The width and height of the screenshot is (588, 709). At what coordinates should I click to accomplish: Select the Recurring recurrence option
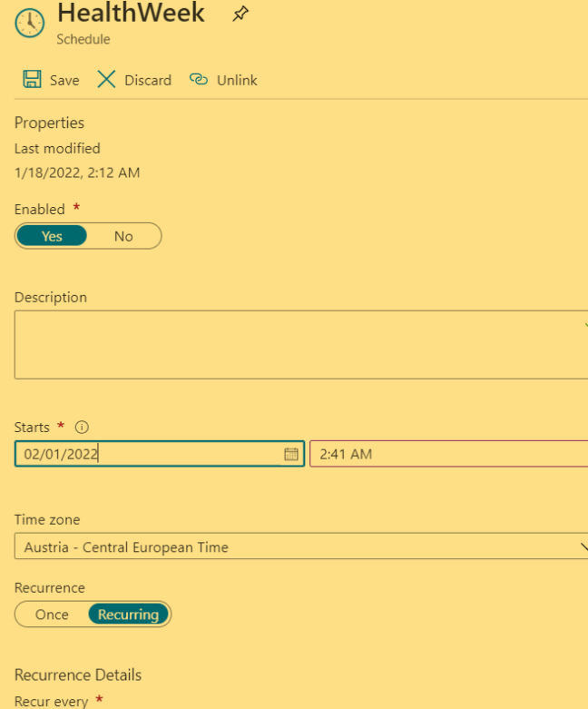128,615
